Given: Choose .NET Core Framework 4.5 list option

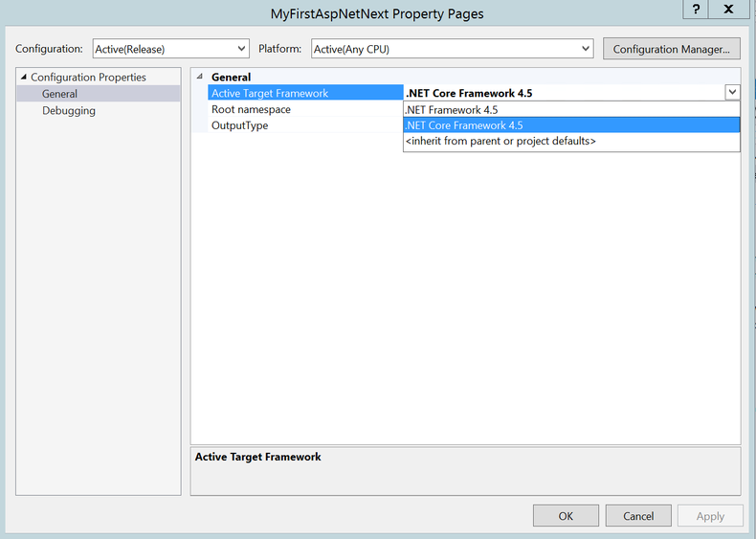Looking at the screenshot, I should tap(571, 125).
